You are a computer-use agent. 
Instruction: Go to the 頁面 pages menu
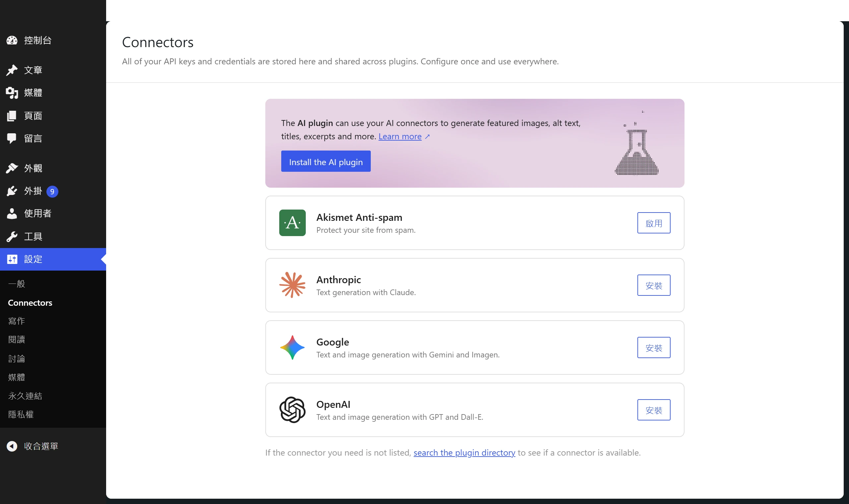click(53, 116)
